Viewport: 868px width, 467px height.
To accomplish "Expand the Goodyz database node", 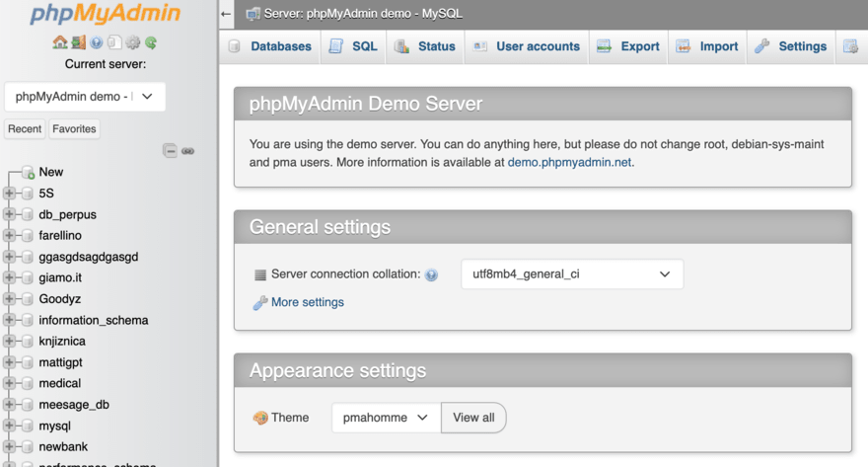I will point(9,298).
